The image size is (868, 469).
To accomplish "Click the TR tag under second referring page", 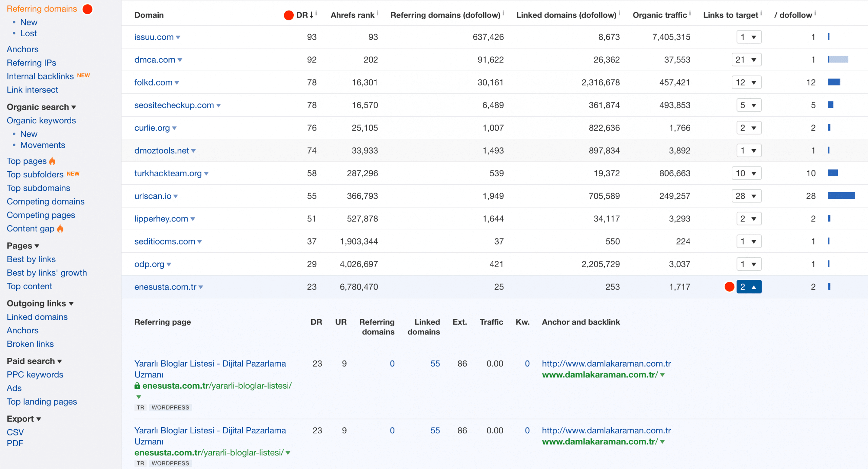I will (140, 463).
